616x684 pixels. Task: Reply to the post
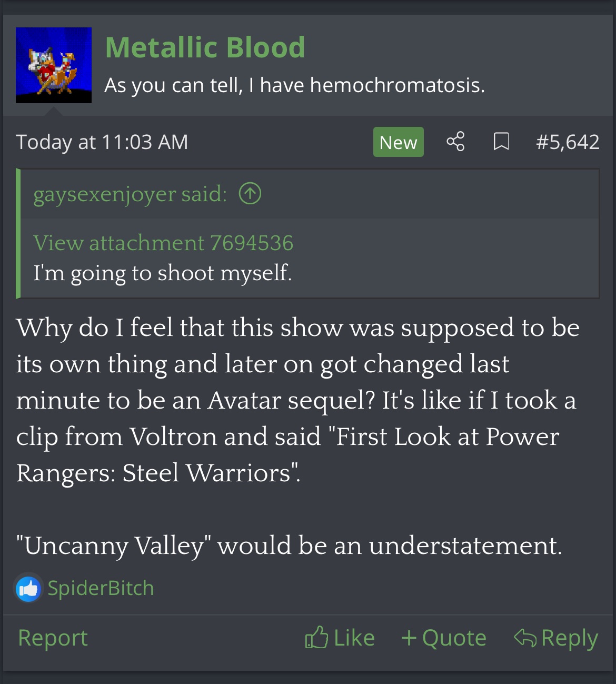pyautogui.click(x=556, y=638)
